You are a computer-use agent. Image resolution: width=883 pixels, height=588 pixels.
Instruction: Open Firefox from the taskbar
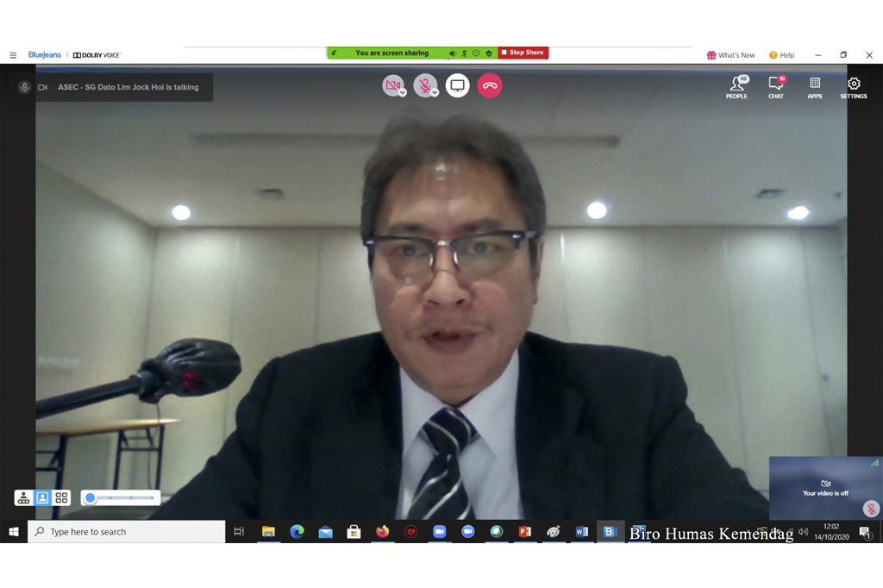pos(382,532)
